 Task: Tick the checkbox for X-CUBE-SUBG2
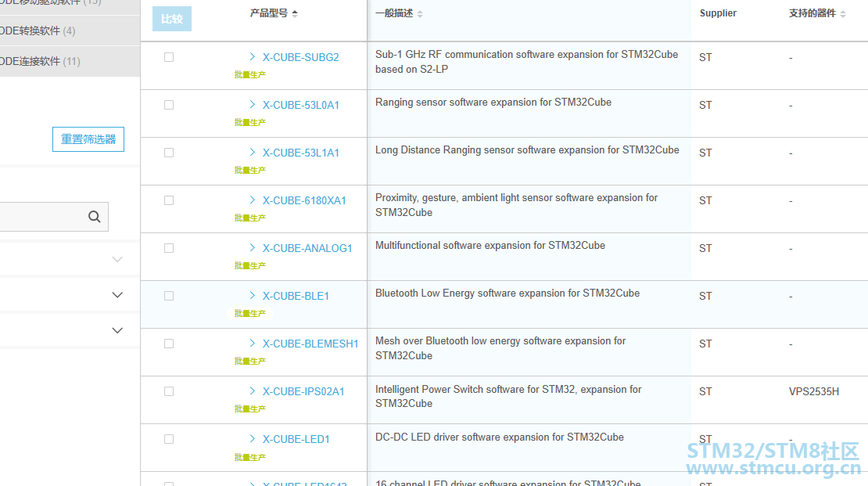(169, 57)
